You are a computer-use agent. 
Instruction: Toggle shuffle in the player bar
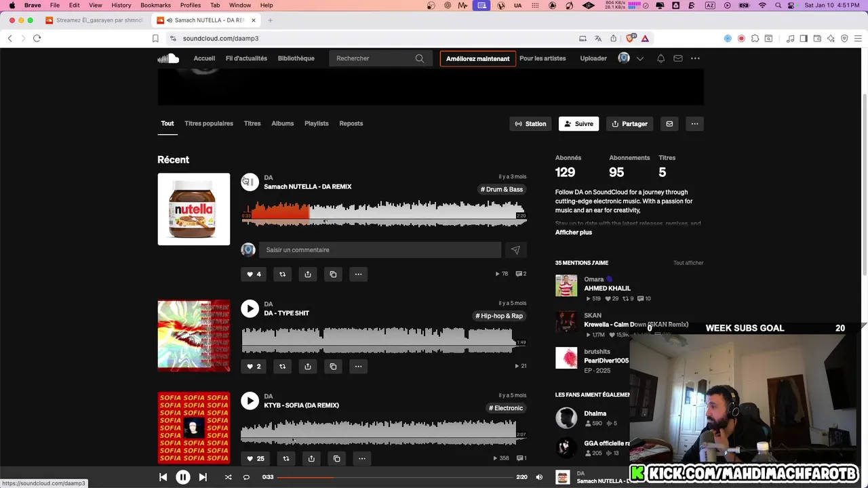[x=228, y=477]
